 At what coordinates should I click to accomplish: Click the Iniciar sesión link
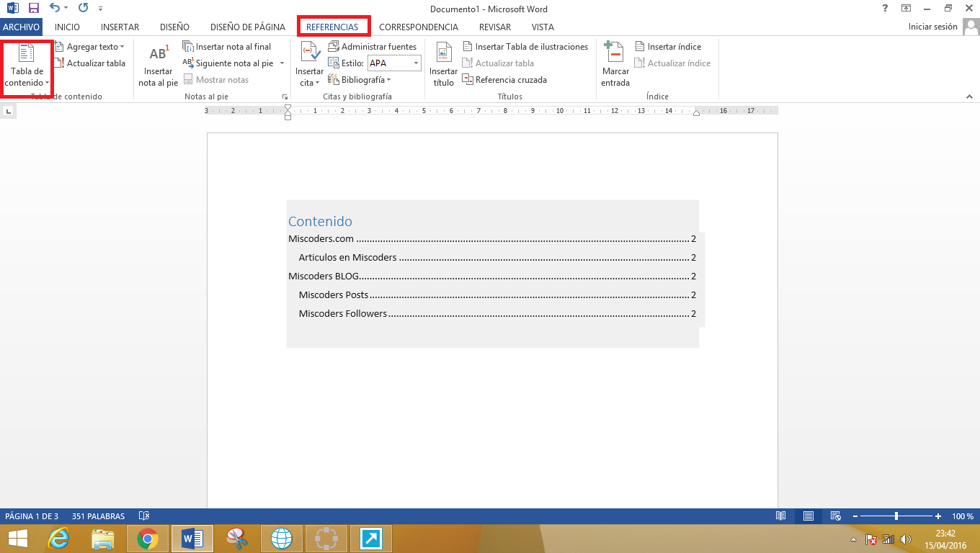click(x=934, y=26)
